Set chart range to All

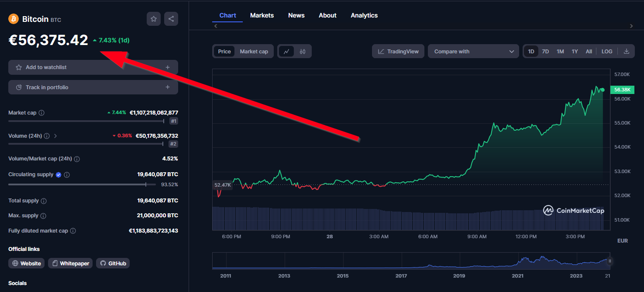coord(589,52)
